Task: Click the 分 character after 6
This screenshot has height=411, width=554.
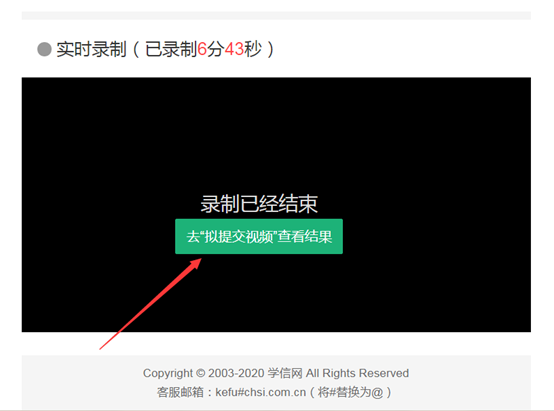Action: pos(216,49)
